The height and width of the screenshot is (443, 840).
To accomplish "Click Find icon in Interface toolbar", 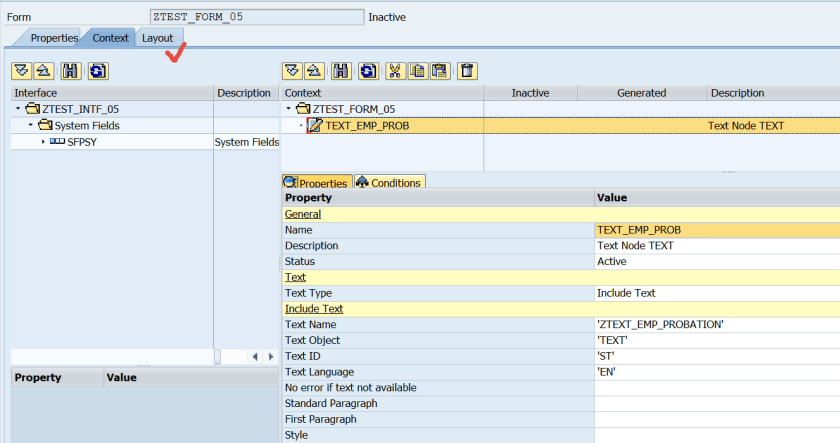I will click(x=71, y=71).
